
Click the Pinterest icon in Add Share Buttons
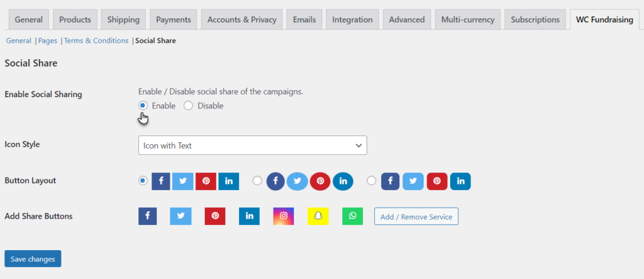(215, 216)
